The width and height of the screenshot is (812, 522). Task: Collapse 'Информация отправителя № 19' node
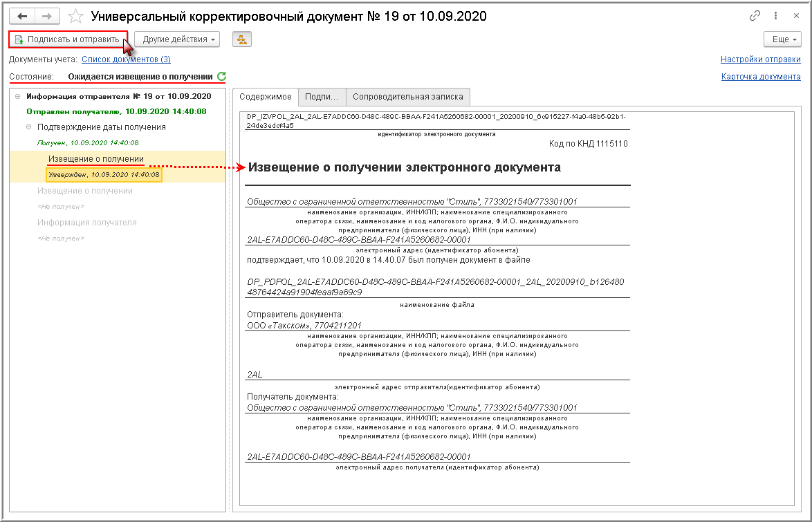pyautogui.click(x=18, y=96)
